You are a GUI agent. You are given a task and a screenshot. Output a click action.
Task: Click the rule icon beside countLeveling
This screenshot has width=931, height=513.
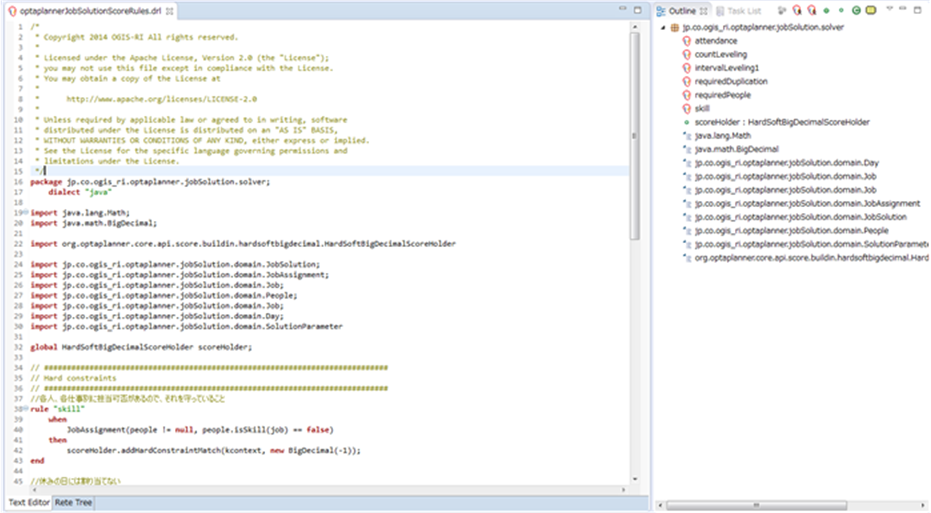pyautogui.click(x=687, y=55)
